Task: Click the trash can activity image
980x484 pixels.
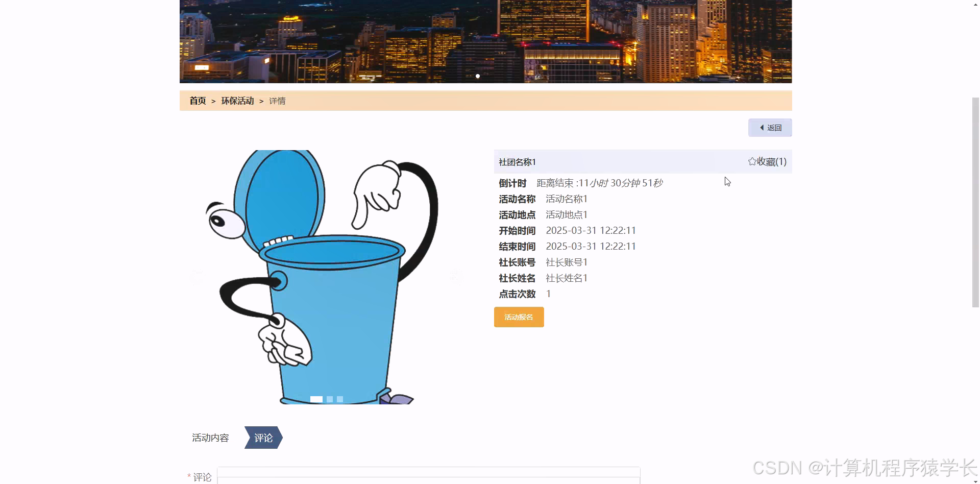Action: coord(327,277)
